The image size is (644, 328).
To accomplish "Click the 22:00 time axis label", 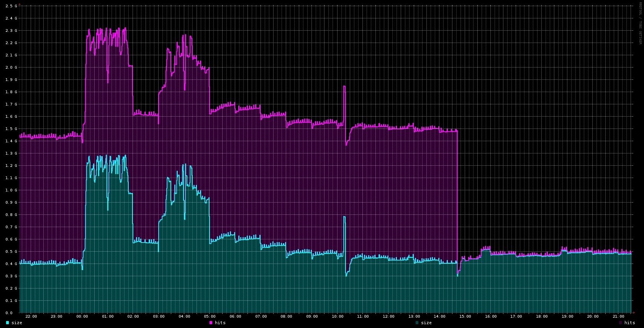I will pyautogui.click(x=31, y=316).
